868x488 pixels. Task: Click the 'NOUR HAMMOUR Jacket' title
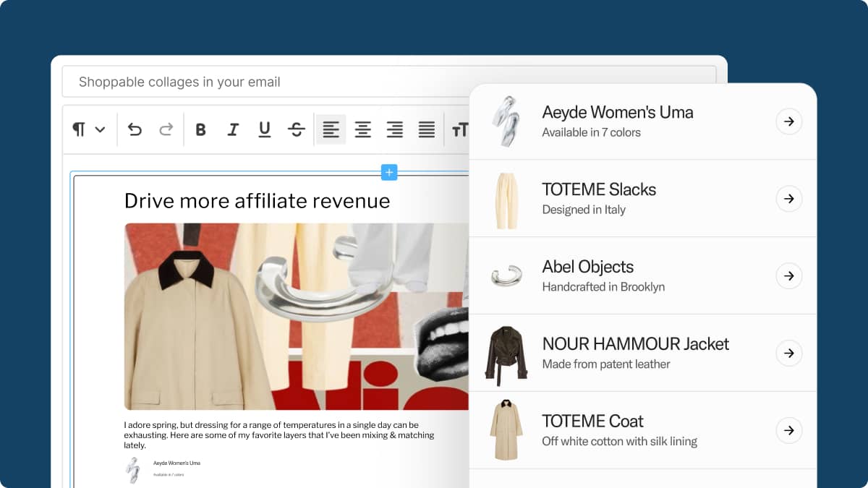point(636,343)
